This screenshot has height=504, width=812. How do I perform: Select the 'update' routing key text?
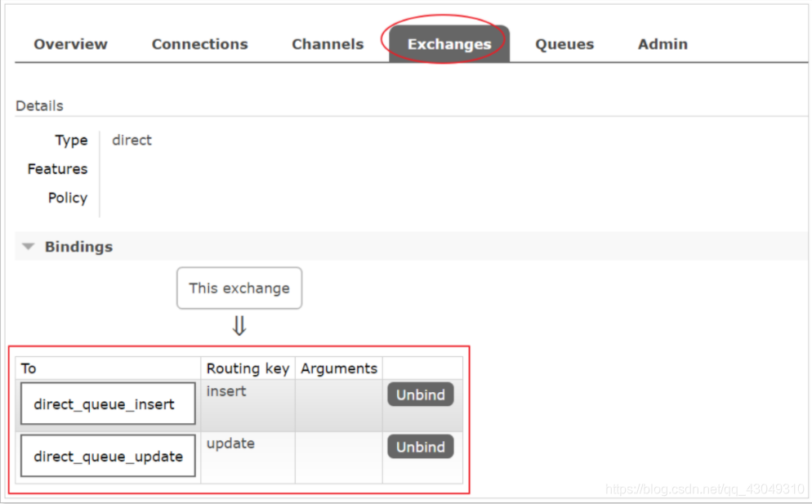(230, 444)
